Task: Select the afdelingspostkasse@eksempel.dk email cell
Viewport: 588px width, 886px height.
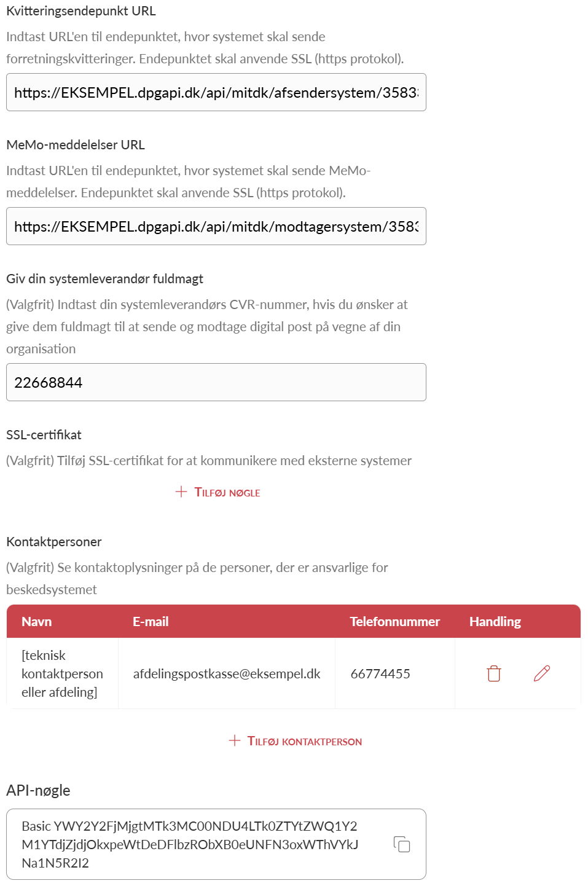Action: pos(227,674)
